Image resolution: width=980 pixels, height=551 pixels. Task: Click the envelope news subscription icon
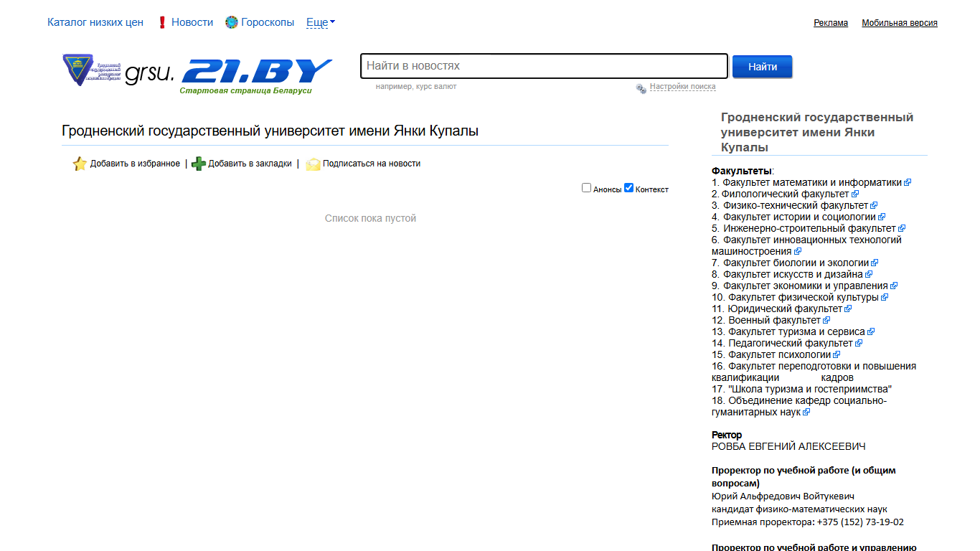coord(313,164)
